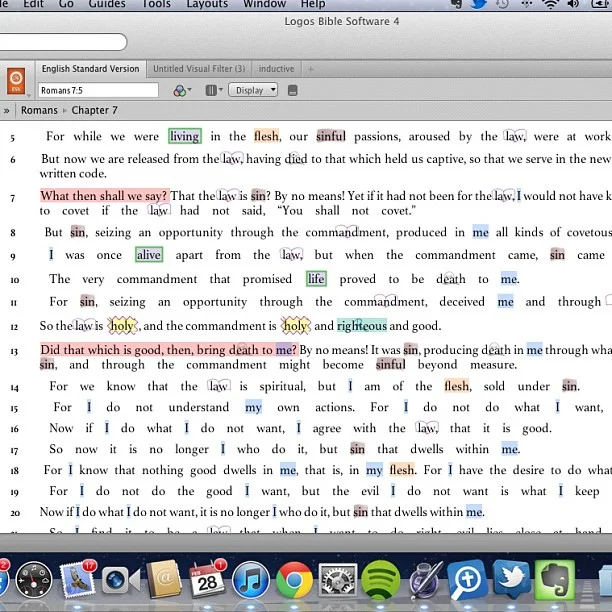Click the reading view icon beside Display

(292, 91)
